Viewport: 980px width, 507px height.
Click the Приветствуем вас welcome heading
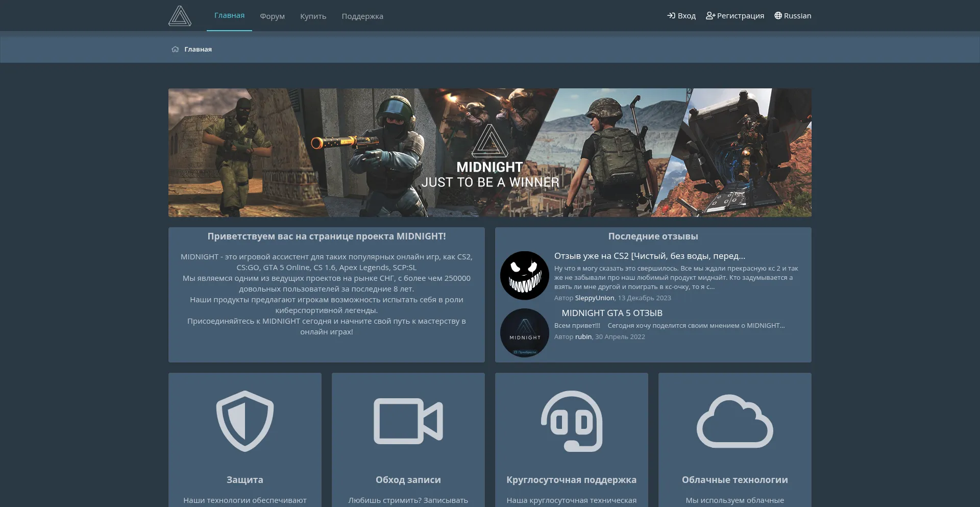pos(327,236)
